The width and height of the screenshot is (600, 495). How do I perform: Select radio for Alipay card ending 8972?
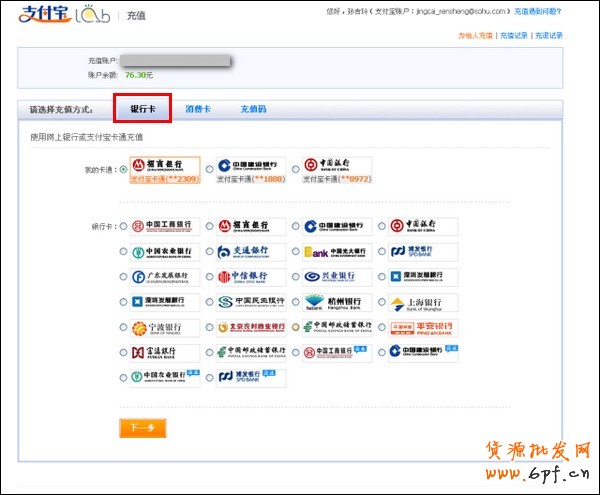296,170
